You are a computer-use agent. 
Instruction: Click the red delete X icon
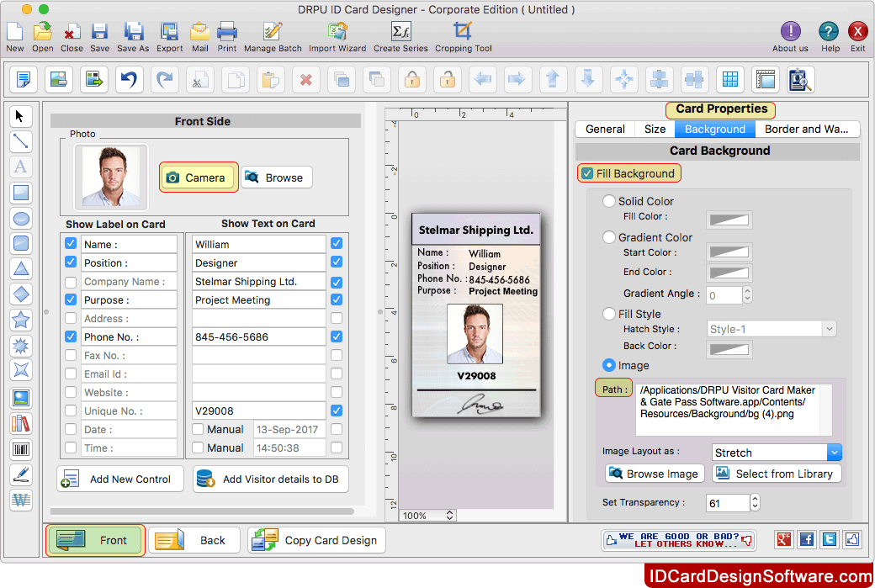pyautogui.click(x=305, y=80)
